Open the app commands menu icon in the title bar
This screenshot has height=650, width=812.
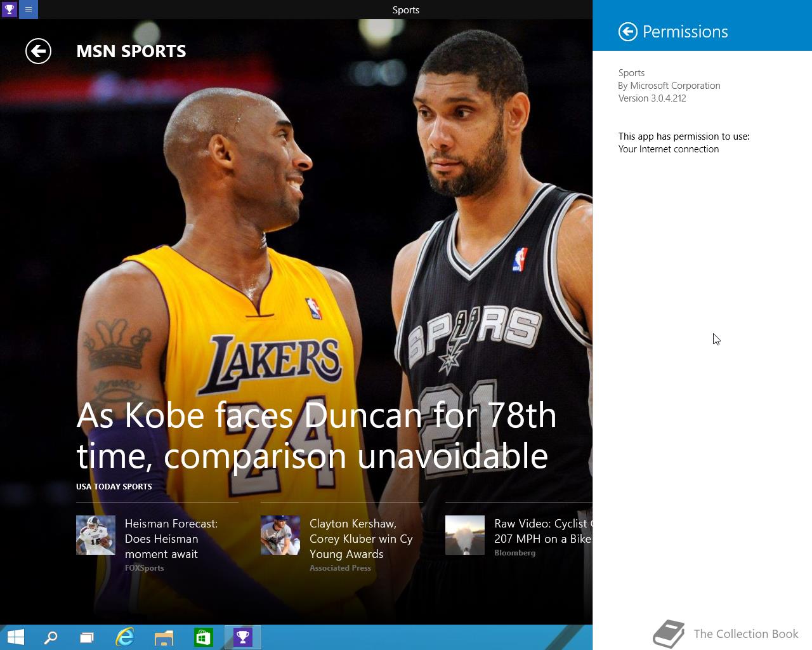[x=29, y=10]
